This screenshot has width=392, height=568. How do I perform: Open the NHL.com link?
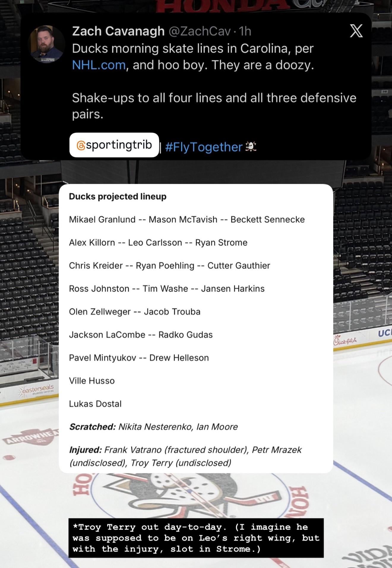point(99,65)
